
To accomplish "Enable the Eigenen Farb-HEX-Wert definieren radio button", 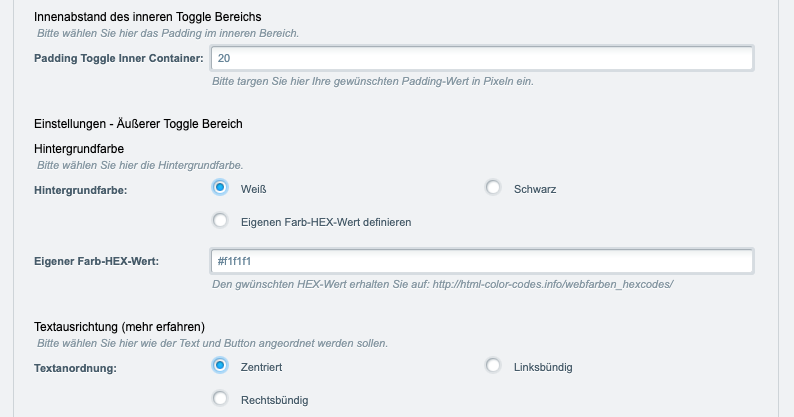I will 220,220.
